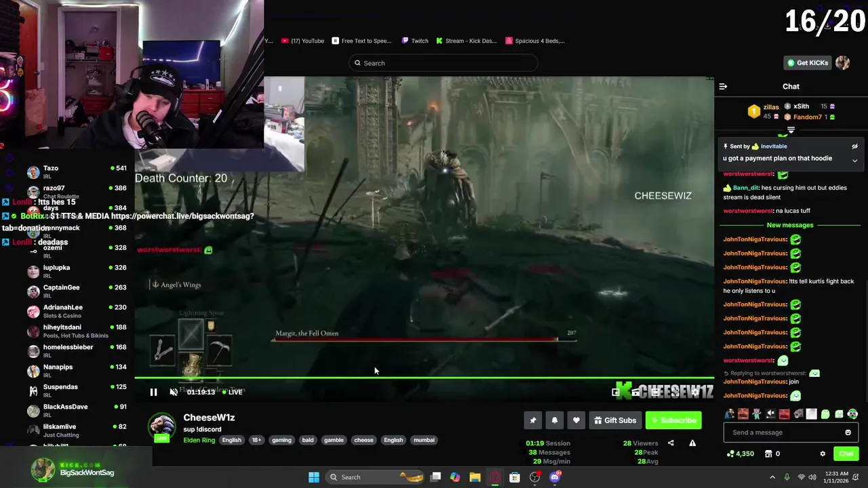The image size is (868, 488).
Task: Open Task View from the taskbar
Action: click(435, 477)
